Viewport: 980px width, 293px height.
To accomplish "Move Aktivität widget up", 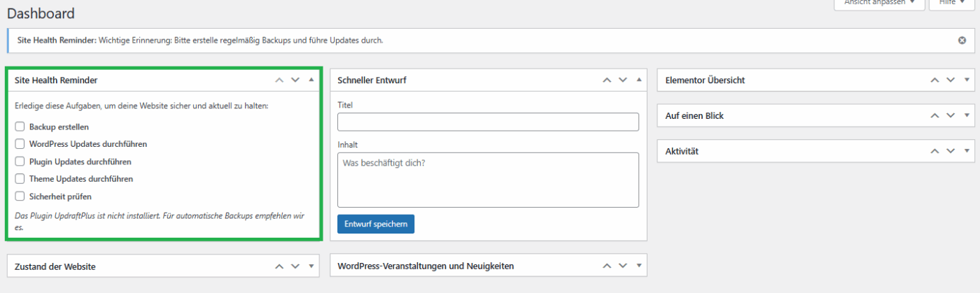I will tap(934, 151).
